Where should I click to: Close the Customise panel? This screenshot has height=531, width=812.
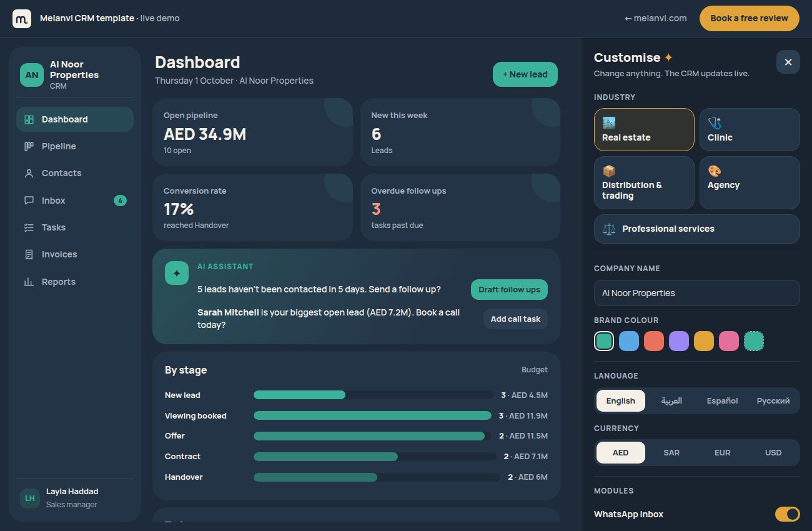pos(788,62)
